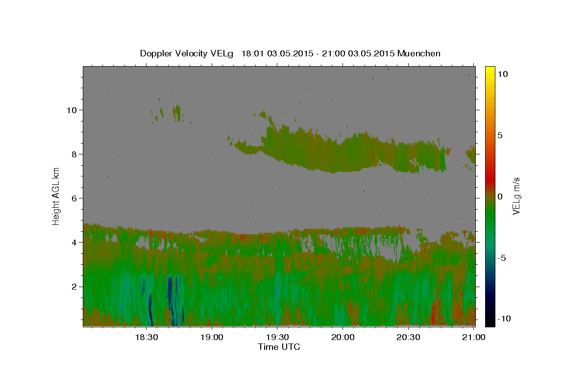This screenshot has height=392, width=588.
Task: Click the 'Muenchen' location in the title
Action: (419, 53)
